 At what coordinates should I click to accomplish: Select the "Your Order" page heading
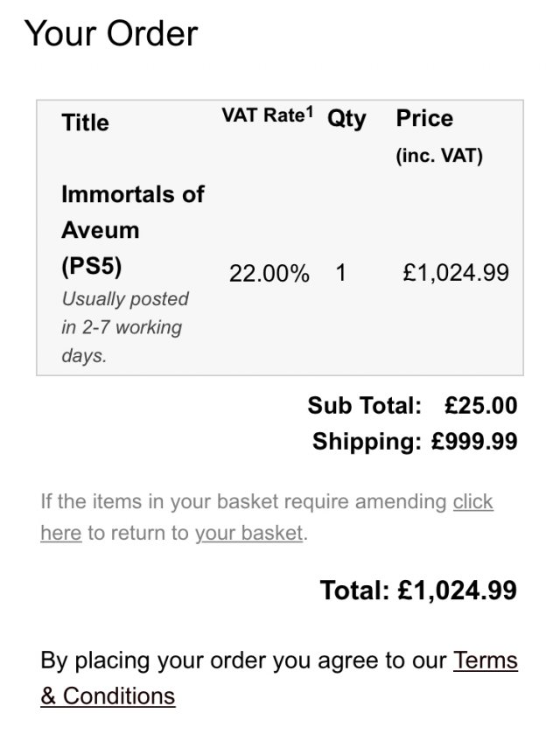(x=111, y=34)
